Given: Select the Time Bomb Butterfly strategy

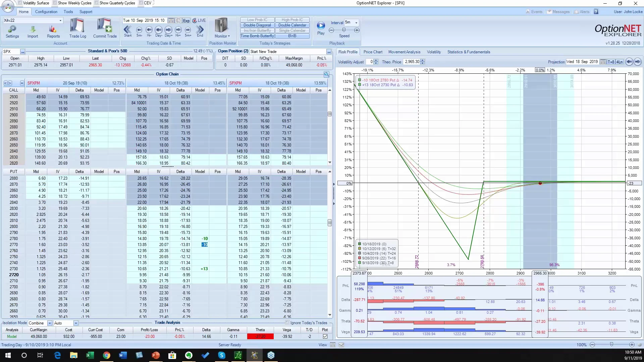Looking at the screenshot, I should point(257,36).
